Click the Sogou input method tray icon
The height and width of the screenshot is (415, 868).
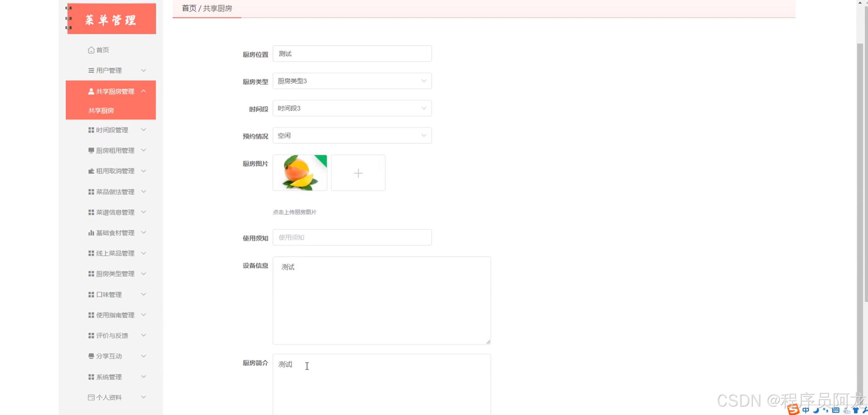(793, 410)
